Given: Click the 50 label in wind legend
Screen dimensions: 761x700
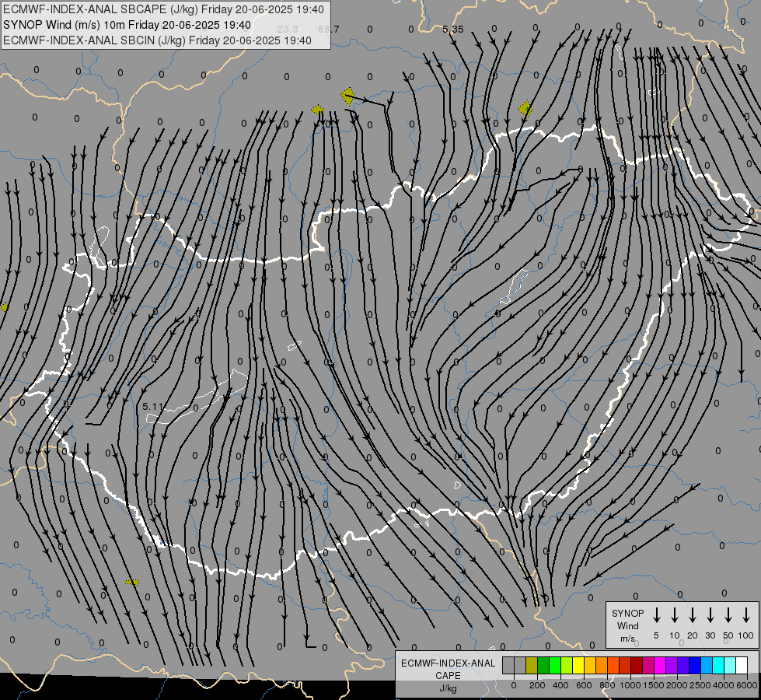Looking at the screenshot, I should (728, 635).
